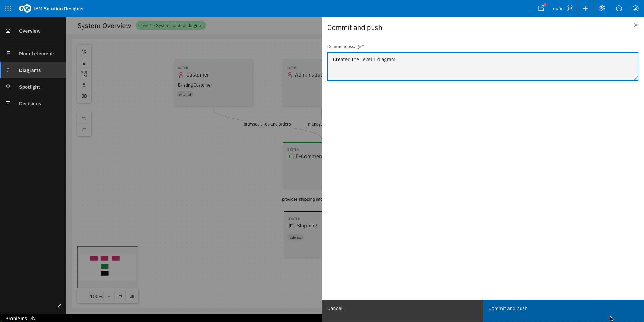Click the fit-to-screen zoom icon
This screenshot has width=644, height=322.
tap(120, 296)
